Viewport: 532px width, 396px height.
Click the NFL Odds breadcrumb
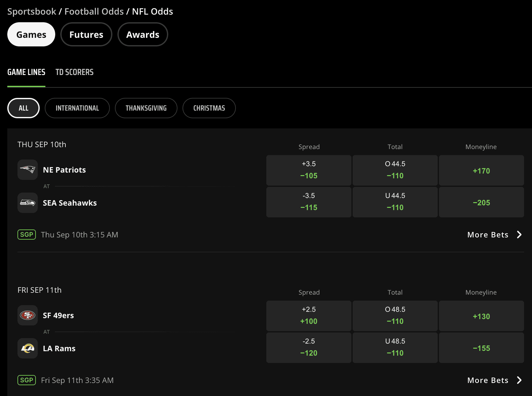pos(152,11)
